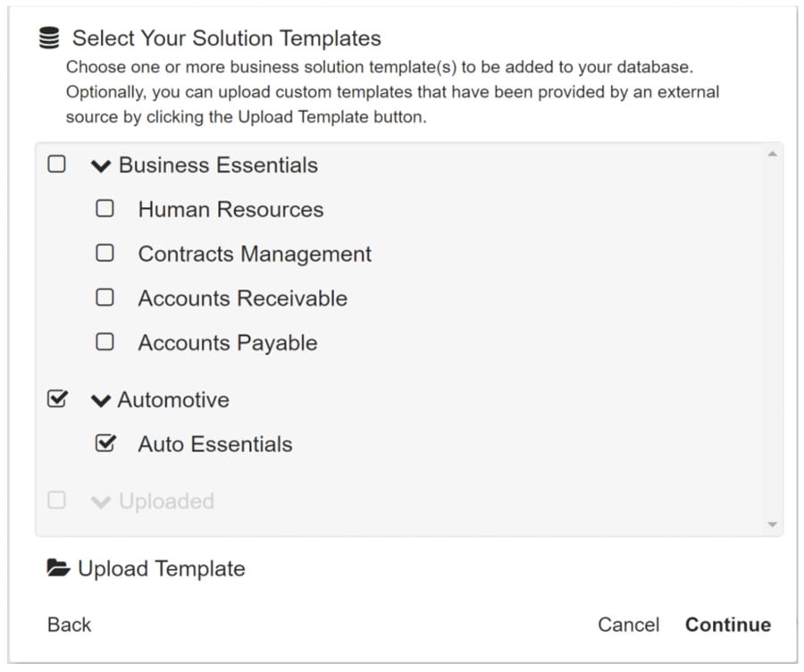This screenshot has height=672, width=804.
Task: Click the database stack icon
Action: [49, 38]
